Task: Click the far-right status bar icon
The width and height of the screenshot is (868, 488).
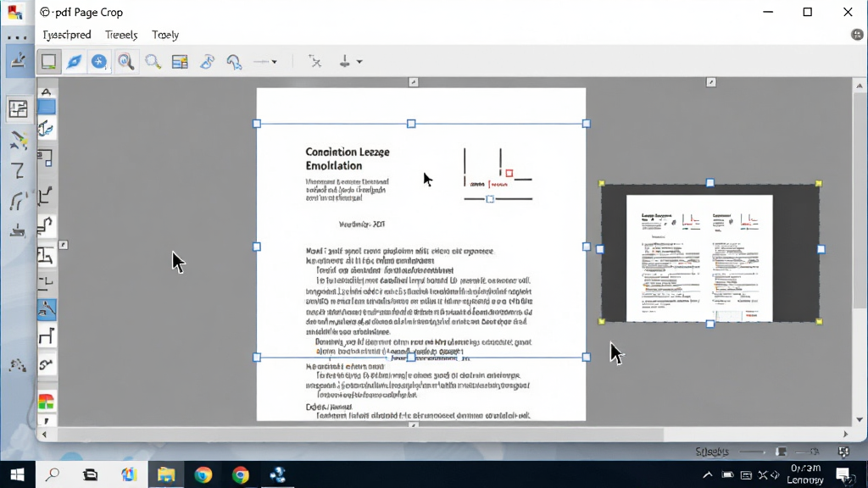Action: (843, 452)
